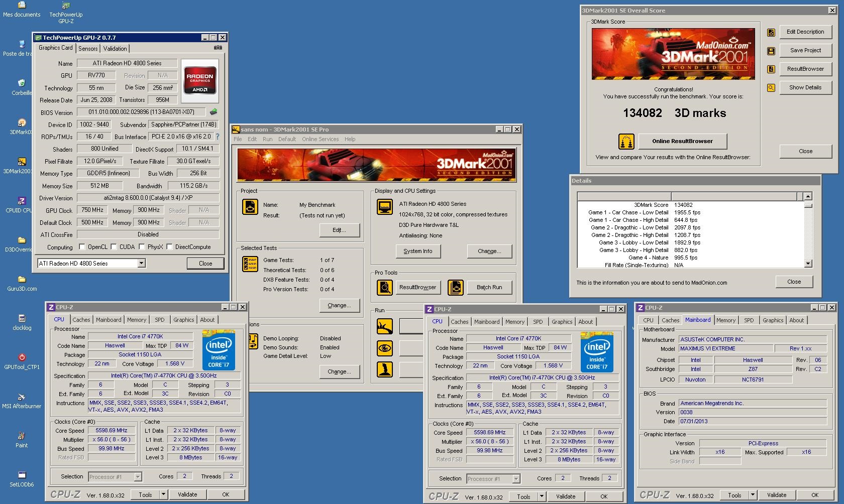The height and width of the screenshot is (504, 844).
Task: Click the ati2mtag Driver Version field in GPU-Z
Action: click(x=148, y=198)
